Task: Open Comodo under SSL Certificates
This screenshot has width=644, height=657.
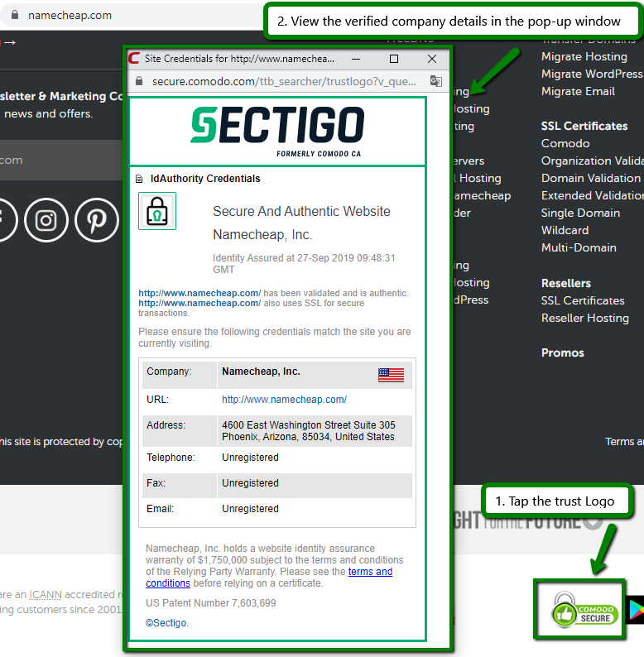Action: (x=565, y=143)
